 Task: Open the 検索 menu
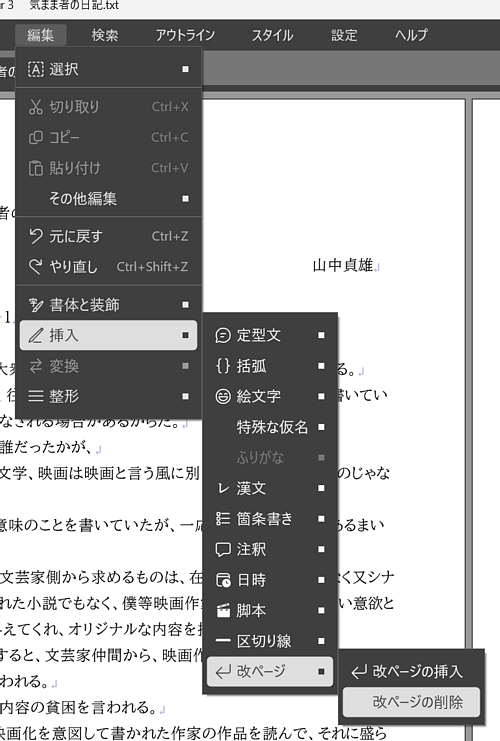(104, 35)
